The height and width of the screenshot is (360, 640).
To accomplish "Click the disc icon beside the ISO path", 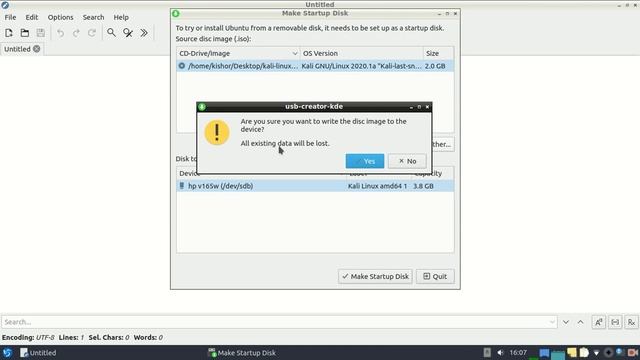I will point(182,66).
